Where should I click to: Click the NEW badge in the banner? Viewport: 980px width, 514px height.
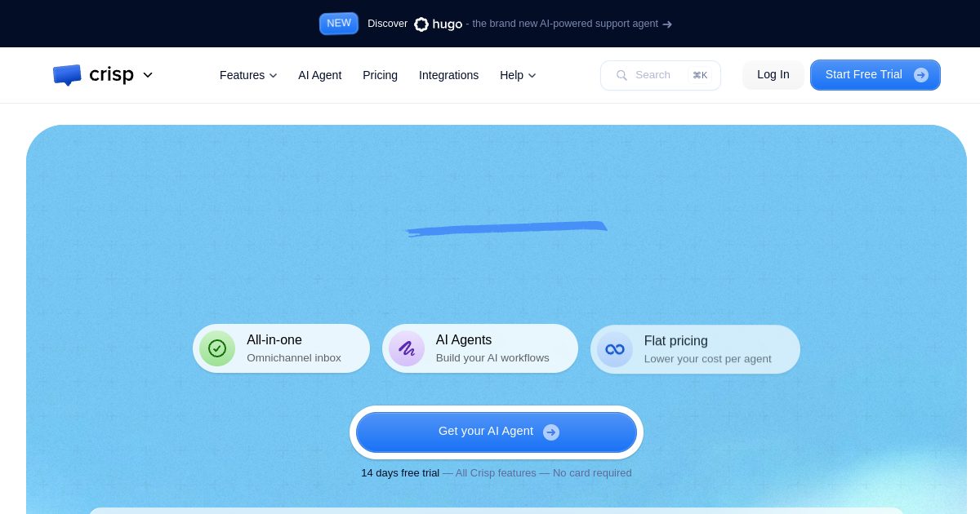pyautogui.click(x=339, y=24)
